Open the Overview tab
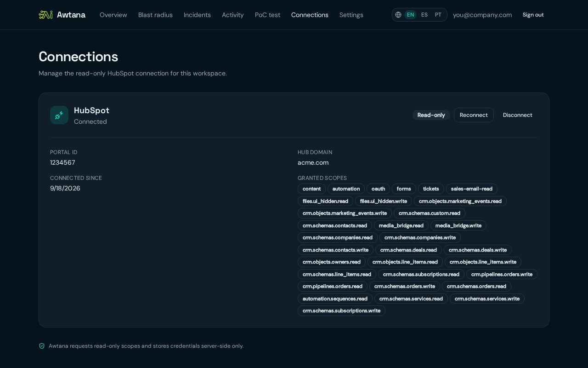This screenshot has height=368, width=588. pos(113,15)
